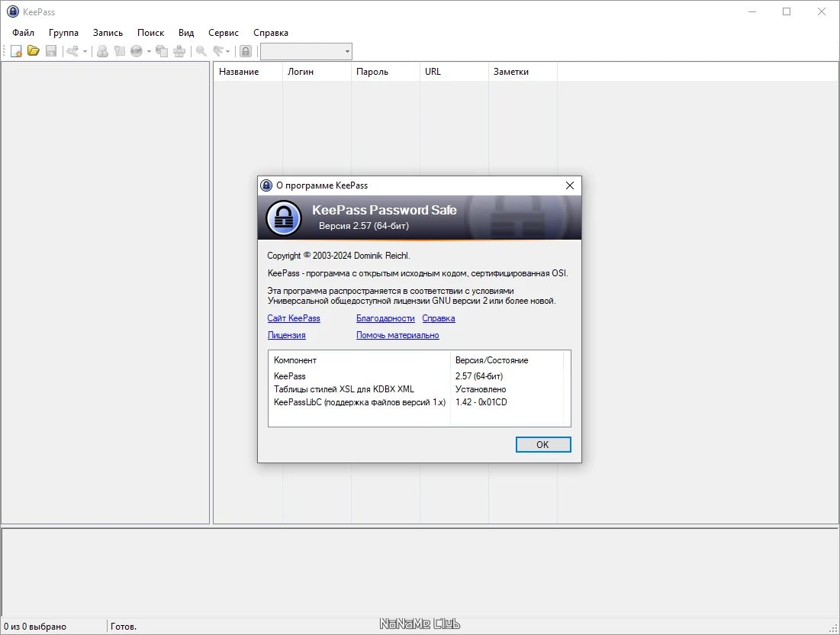Open a database using the folder toolbar icon

[x=33, y=51]
